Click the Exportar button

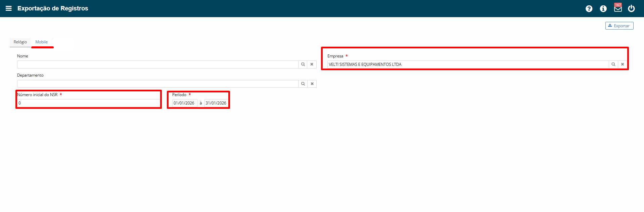(x=619, y=26)
